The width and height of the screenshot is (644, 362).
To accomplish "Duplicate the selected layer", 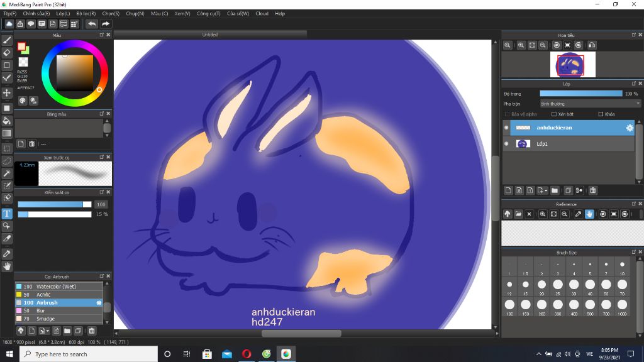I will 569,190.
